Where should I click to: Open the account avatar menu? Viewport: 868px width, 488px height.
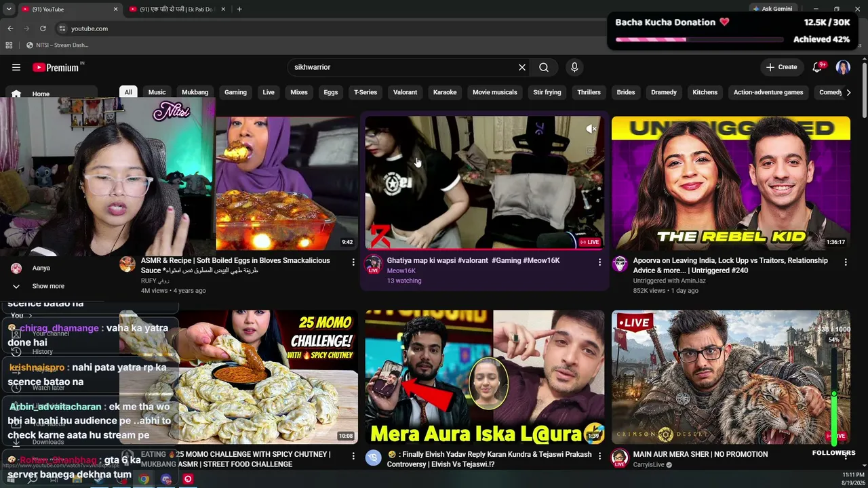coord(843,67)
